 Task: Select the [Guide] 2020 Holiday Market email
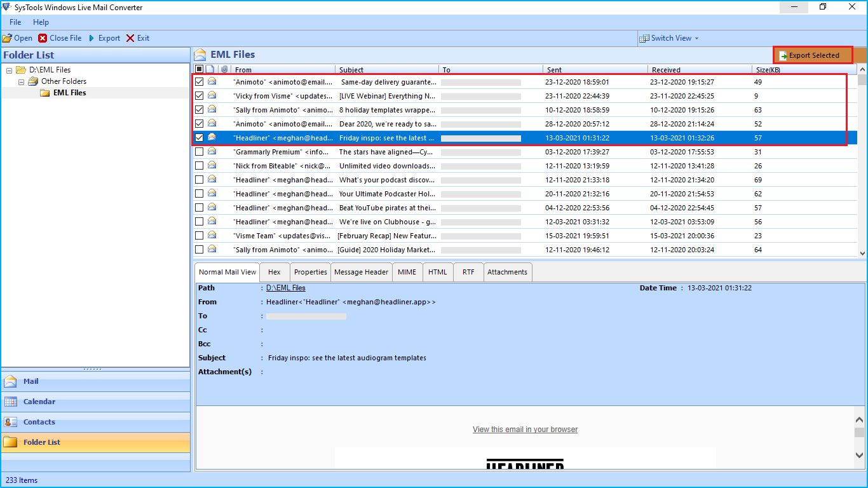click(x=525, y=250)
